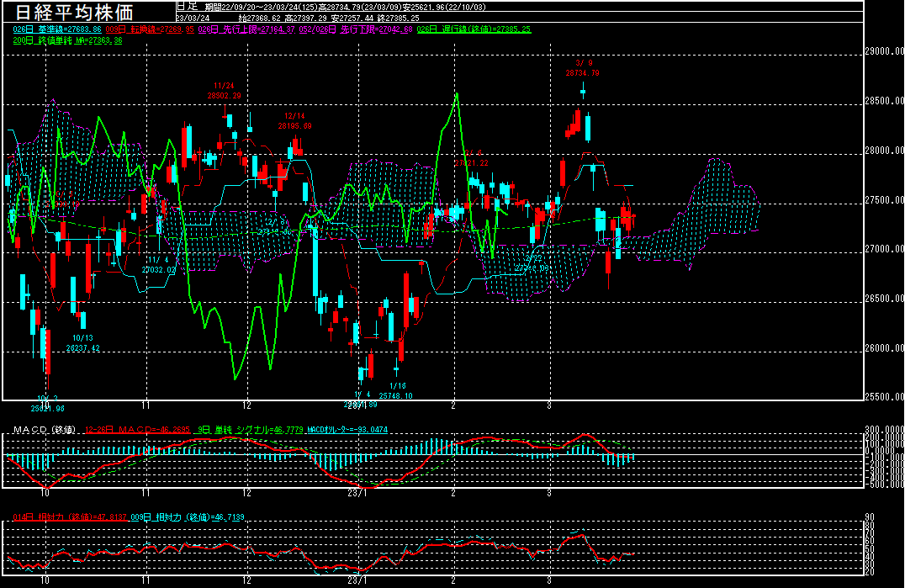Click the 日経平均株価 chart title
The image size is (905, 588).
74,12
